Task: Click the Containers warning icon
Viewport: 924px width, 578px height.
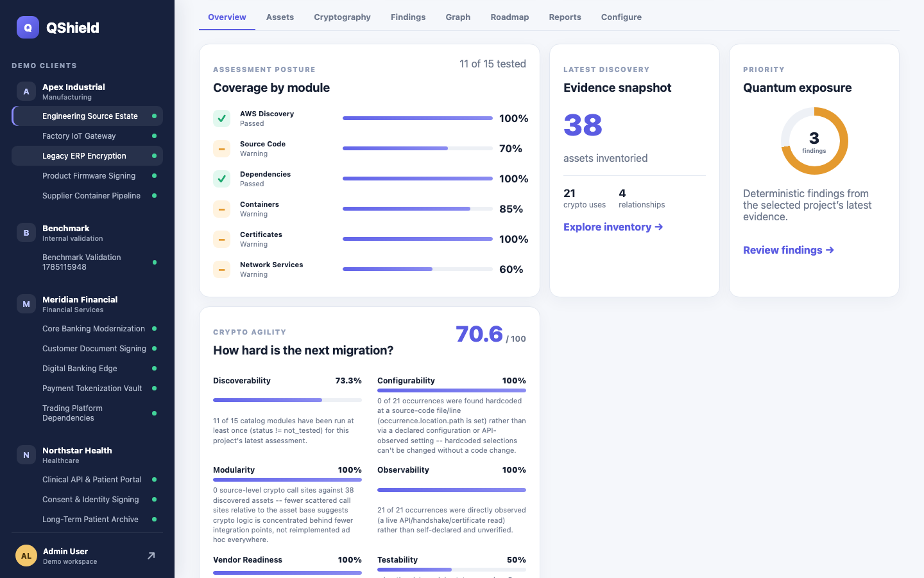Action: coord(221,209)
